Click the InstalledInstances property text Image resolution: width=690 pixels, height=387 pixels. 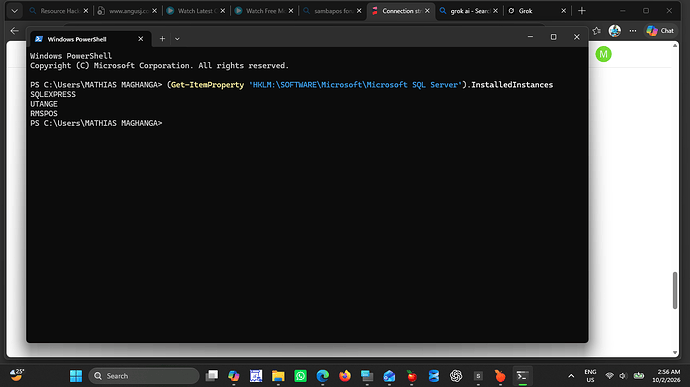point(512,85)
